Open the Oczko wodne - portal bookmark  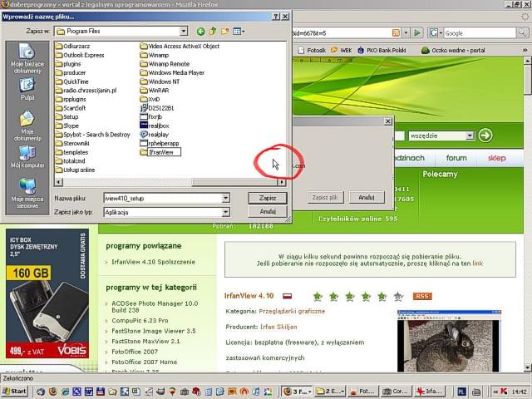(x=453, y=50)
